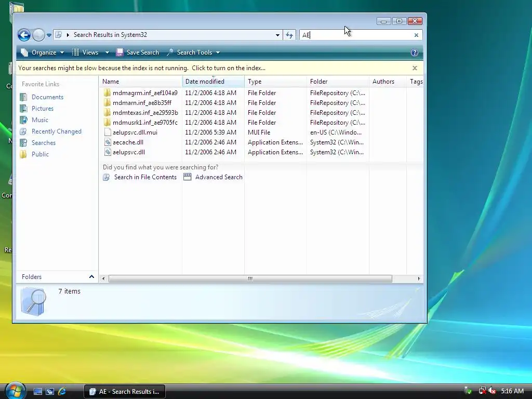Image resolution: width=532 pixels, height=399 pixels.
Task: Open the Search Tools menu
Action: point(193,52)
